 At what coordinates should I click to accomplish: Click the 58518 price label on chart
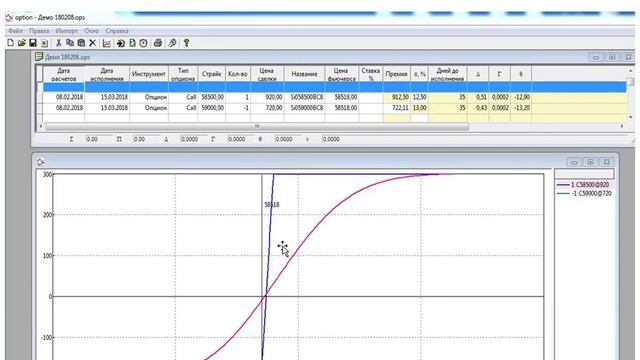tap(272, 204)
